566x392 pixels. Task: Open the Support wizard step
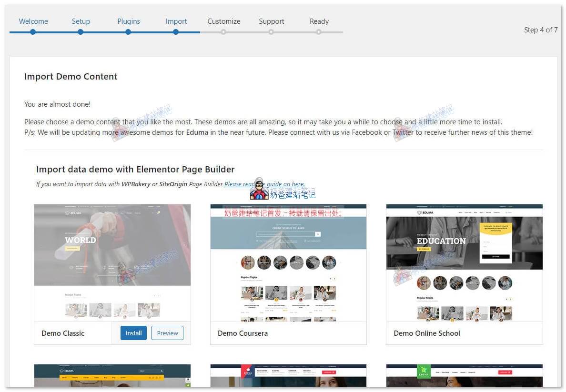[x=271, y=21]
